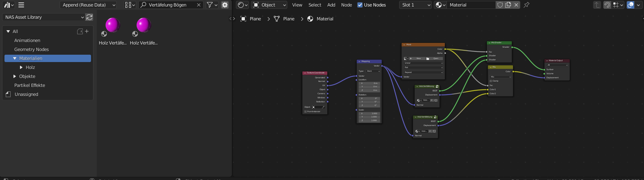Image resolution: width=644 pixels, height=180 pixels.
Task: Toggle fake user shield for Material
Action: pos(500,5)
